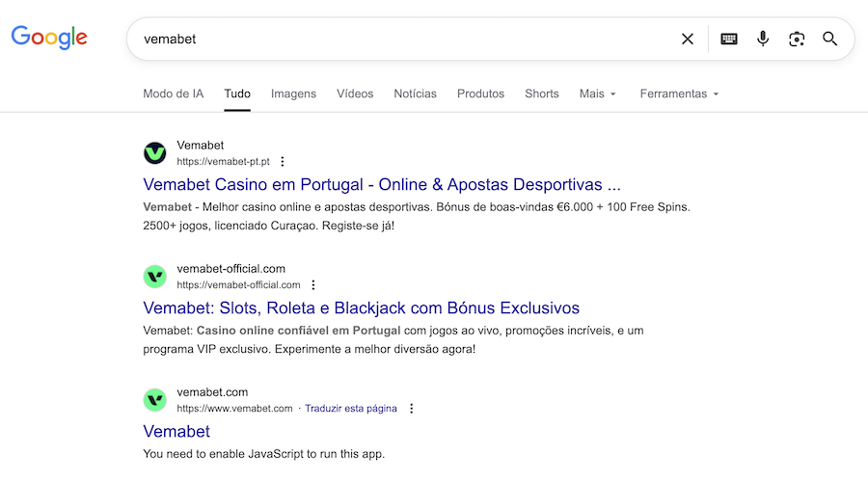Switch to the Imagens tab
Image resolution: width=868 pixels, height=482 pixels.
[293, 94]
